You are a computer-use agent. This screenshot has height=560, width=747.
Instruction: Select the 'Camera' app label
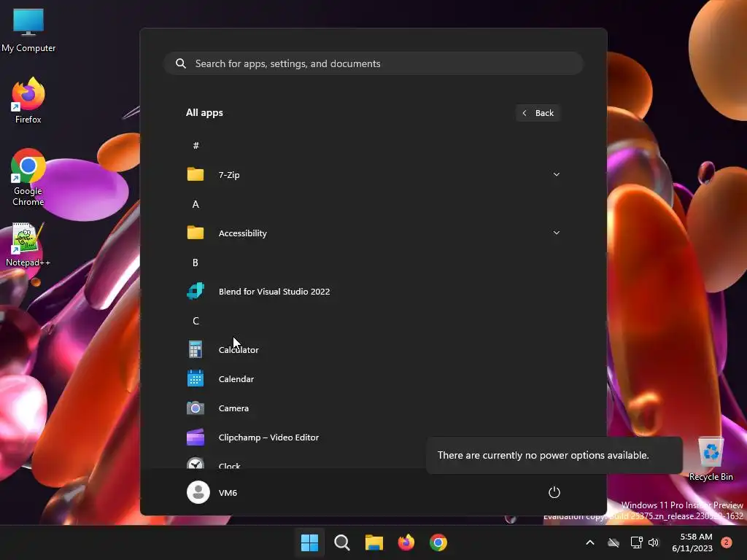click(x=233, y=408)
